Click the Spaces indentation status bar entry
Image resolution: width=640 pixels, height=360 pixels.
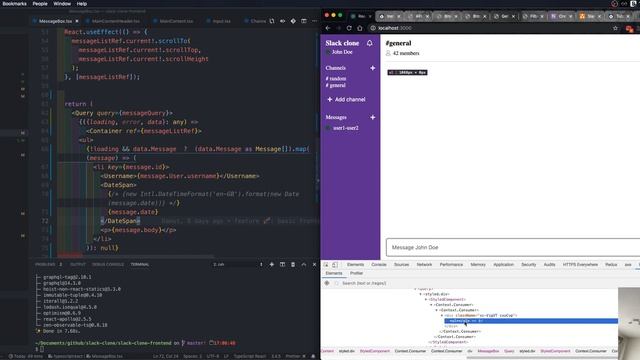click(x=193, y=356)
